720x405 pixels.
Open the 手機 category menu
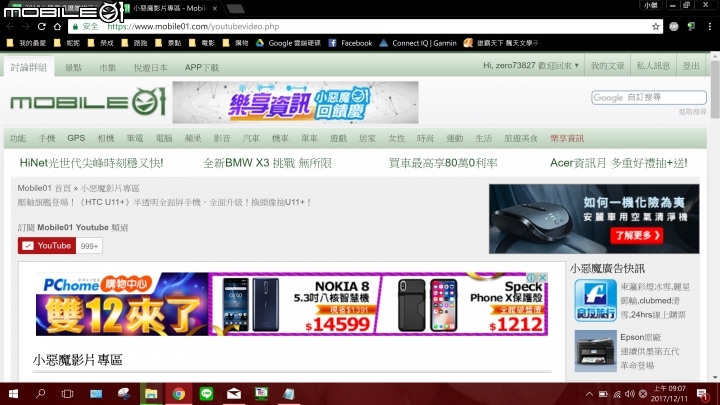(47, 138)
